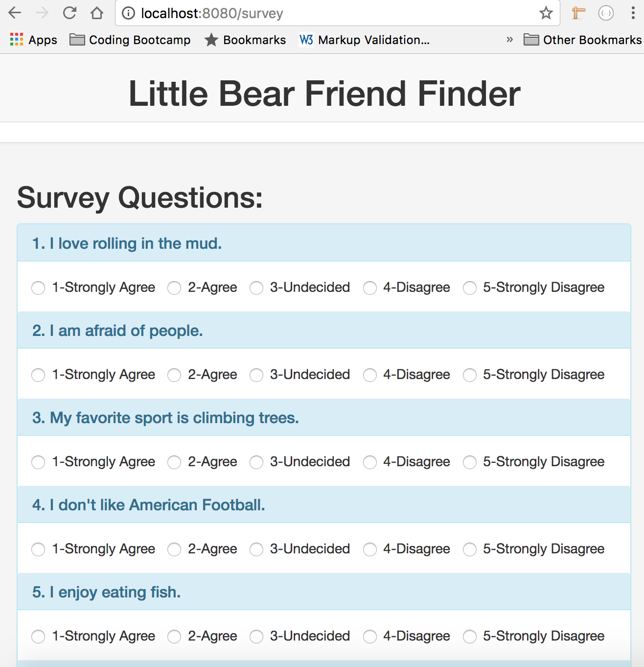Select 3-Undecided for question 2
Viewport: 644px width, 667px height.
click(256, 375)
